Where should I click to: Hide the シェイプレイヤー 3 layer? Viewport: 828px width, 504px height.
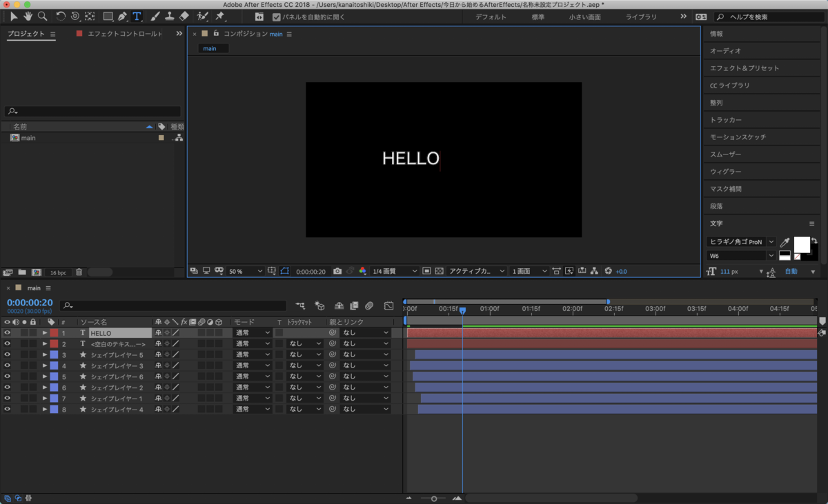pos(8,366)
